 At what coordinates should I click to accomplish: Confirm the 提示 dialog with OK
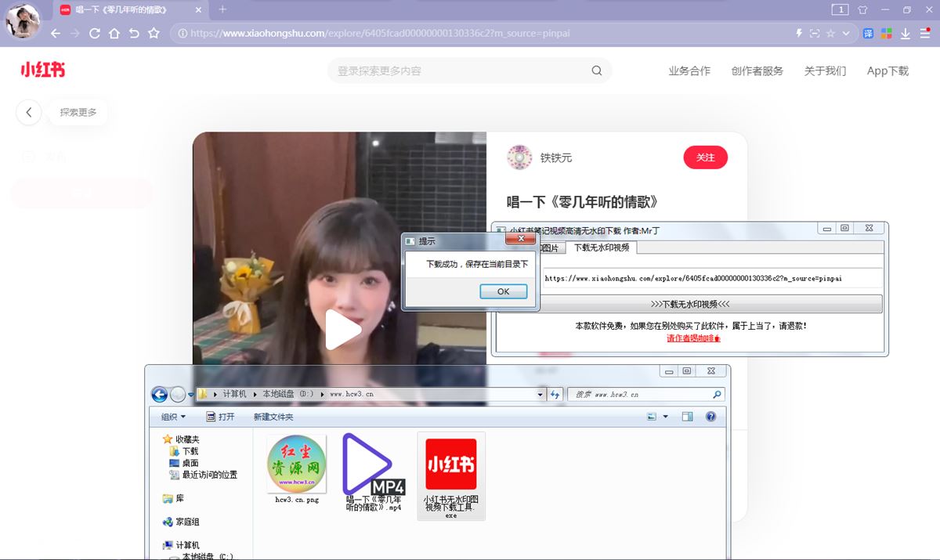tap(503, 291)
